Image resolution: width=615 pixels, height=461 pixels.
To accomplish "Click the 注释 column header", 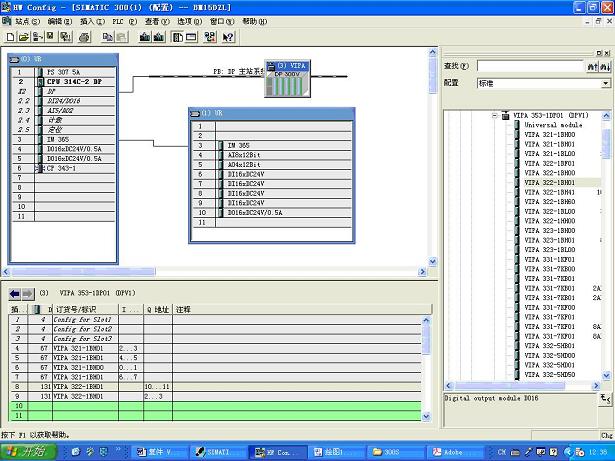I will point(302,310).
